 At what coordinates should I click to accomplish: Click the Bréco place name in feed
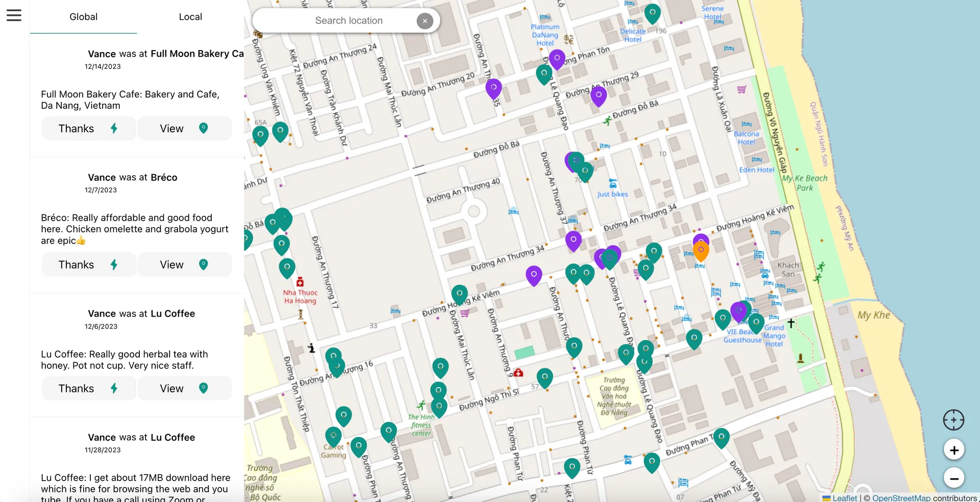(164, 177)
